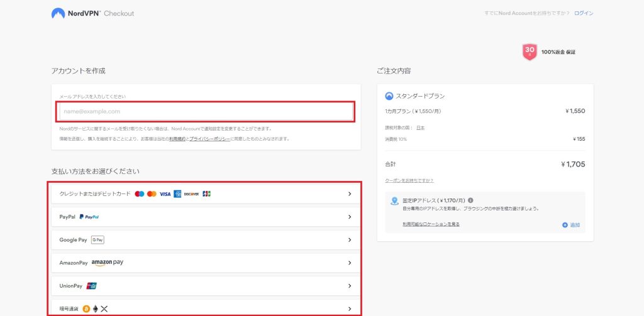
Task: Expand the Google Pay row chevron
Action: (x=350, y=239)
